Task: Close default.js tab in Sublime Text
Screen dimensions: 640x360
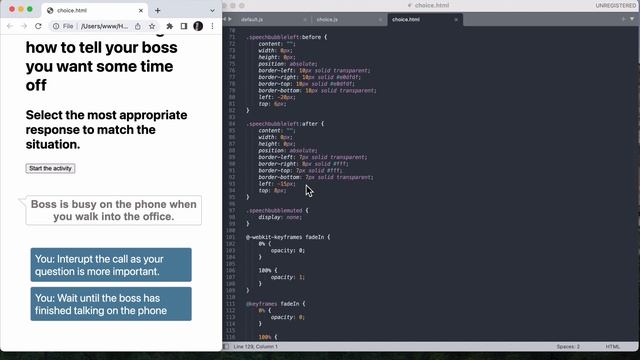Action: (305, 20)
